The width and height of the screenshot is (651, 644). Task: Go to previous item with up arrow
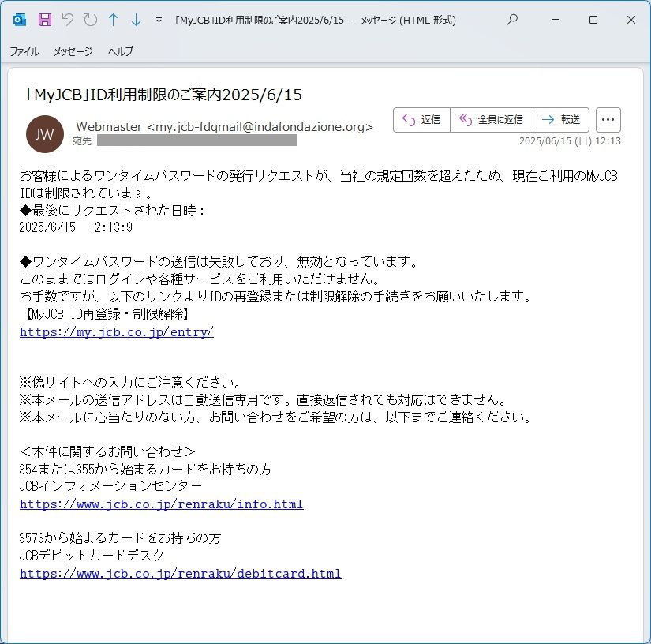pyautogui.click(x=114, y=20)
